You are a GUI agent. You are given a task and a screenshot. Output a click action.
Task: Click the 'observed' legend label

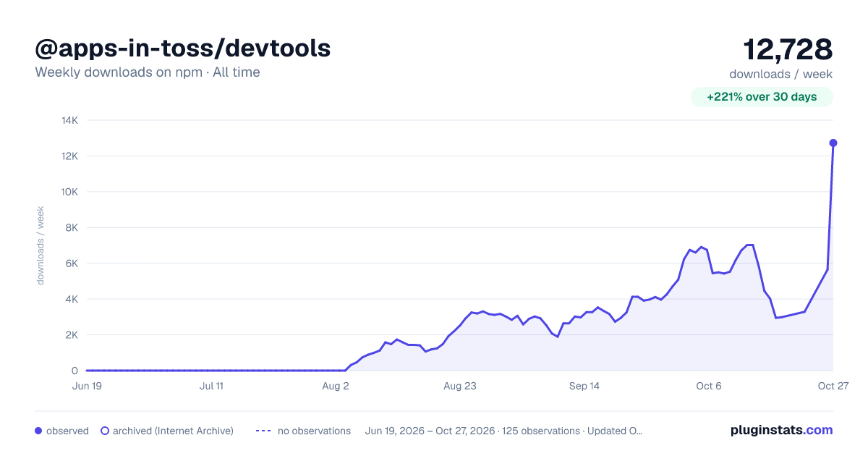point(67,431)
